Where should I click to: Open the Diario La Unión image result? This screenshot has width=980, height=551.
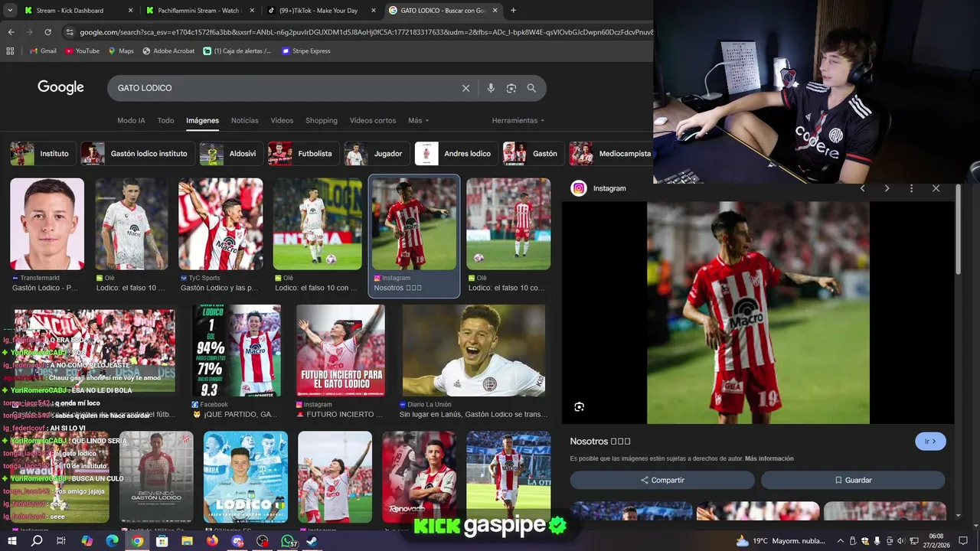pos(474,350)
